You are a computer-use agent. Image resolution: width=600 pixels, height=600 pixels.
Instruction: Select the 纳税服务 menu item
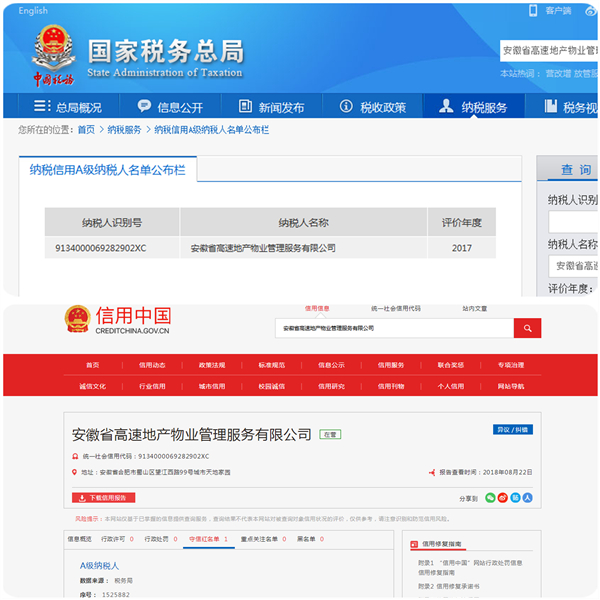(x=474, y=107)
